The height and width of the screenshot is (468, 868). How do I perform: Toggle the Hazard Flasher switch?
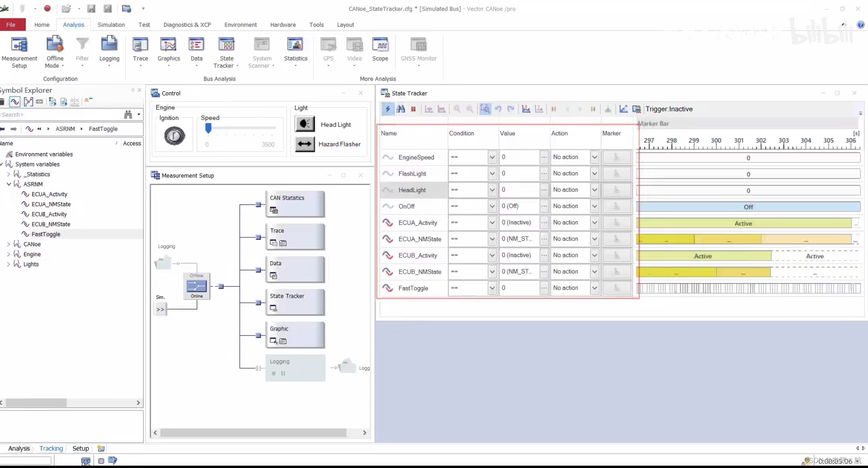pyautogui.click(x=305, y=144)
